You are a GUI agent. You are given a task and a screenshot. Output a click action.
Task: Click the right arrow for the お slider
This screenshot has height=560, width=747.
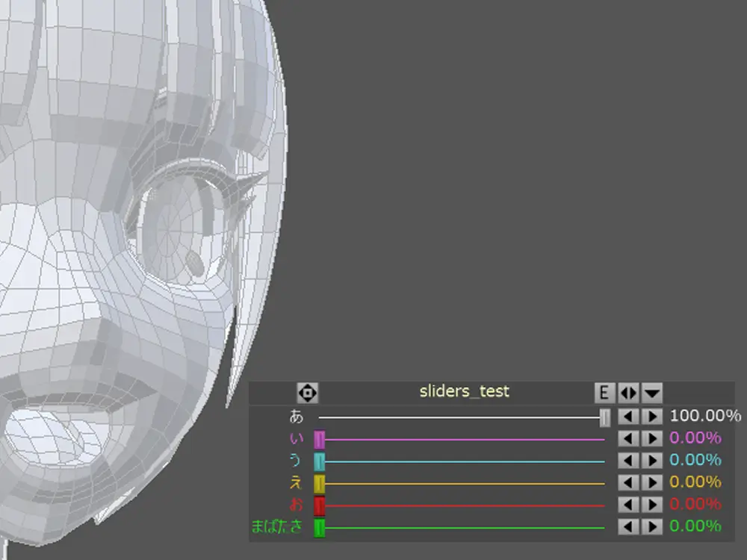pos(652,505)
